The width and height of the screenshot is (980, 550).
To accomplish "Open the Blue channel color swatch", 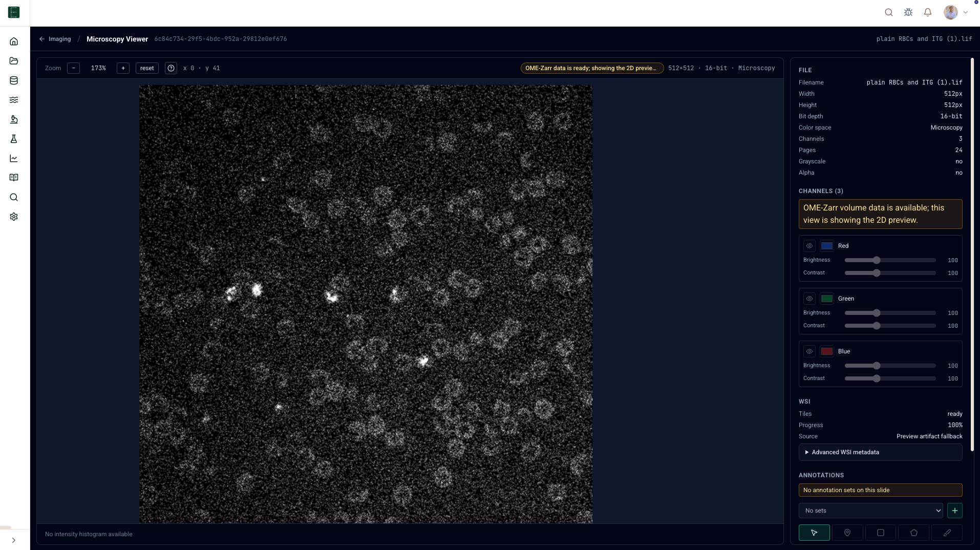I will pyautogui.click(x=827, y=351).
